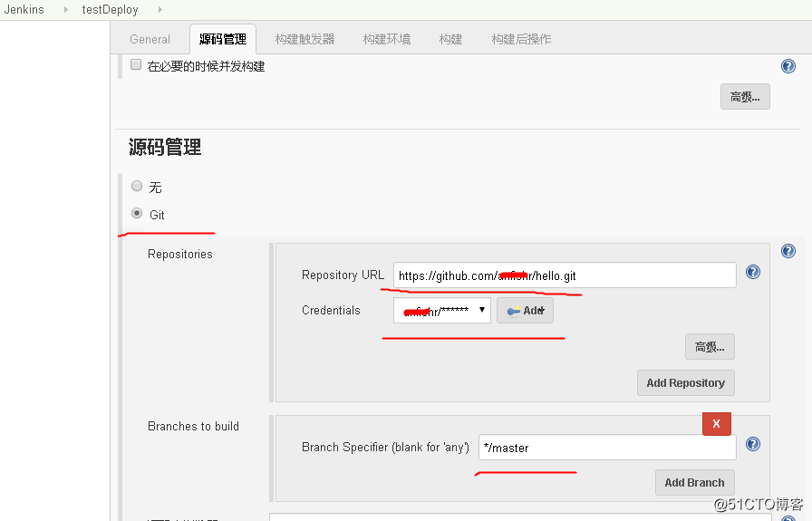Switch to the 构建 tab
The width and height of the screenshot is (812, 521).
pyautogui.click(x=450, y=39)
